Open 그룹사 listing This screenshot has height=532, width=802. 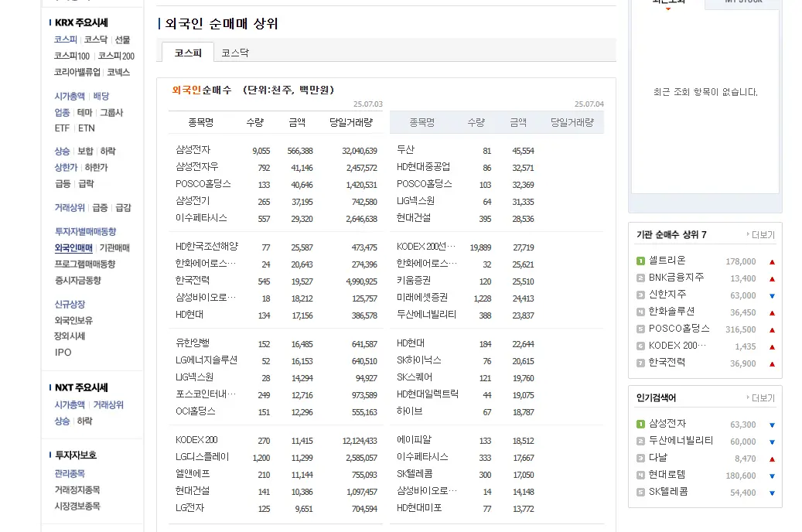coord(111,113)
